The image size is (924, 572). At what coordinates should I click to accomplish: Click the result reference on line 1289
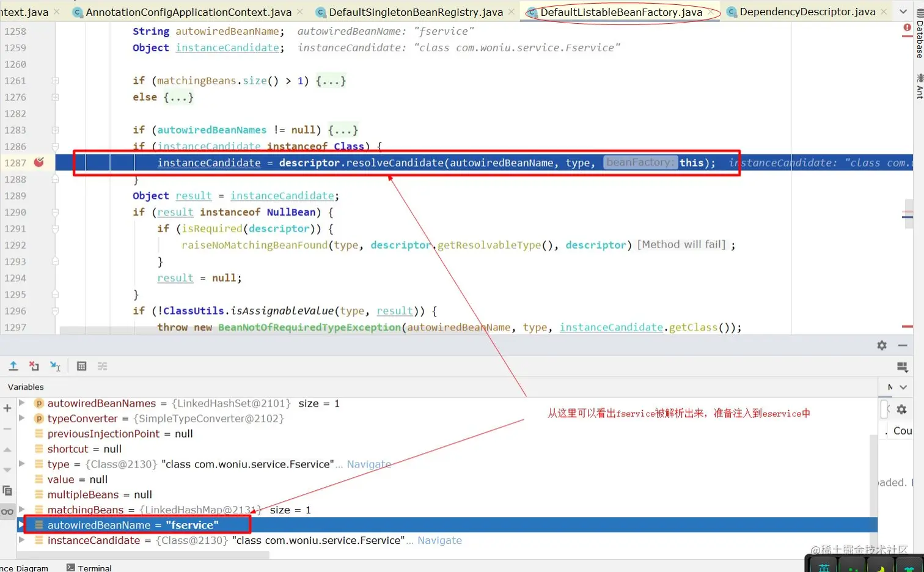pyautogui.click(x=193, y=196)
